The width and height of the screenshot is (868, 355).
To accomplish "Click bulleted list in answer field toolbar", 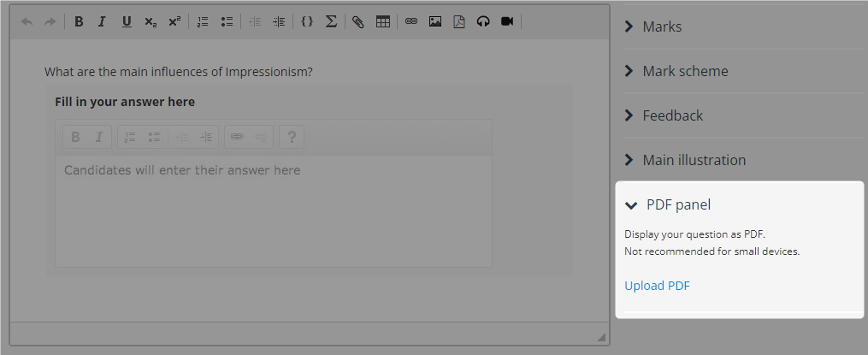I will point(153,137).
